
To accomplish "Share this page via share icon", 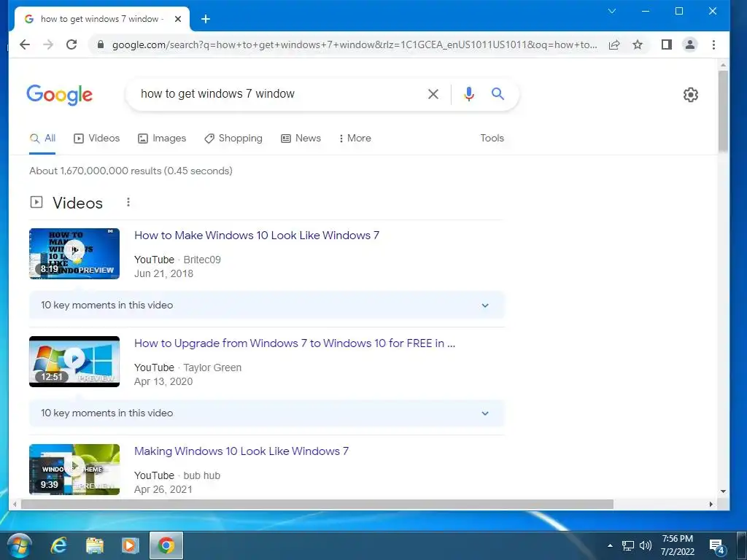I will coord(614,44).
